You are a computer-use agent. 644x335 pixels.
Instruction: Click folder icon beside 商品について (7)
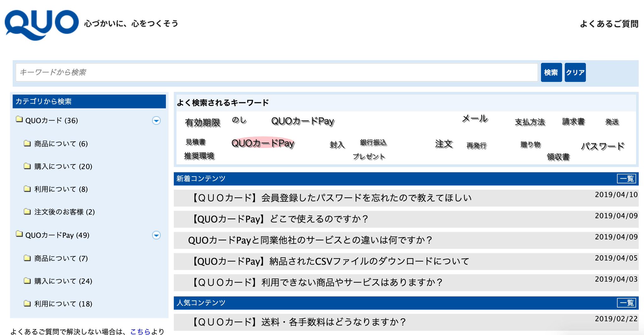[27, 258]
